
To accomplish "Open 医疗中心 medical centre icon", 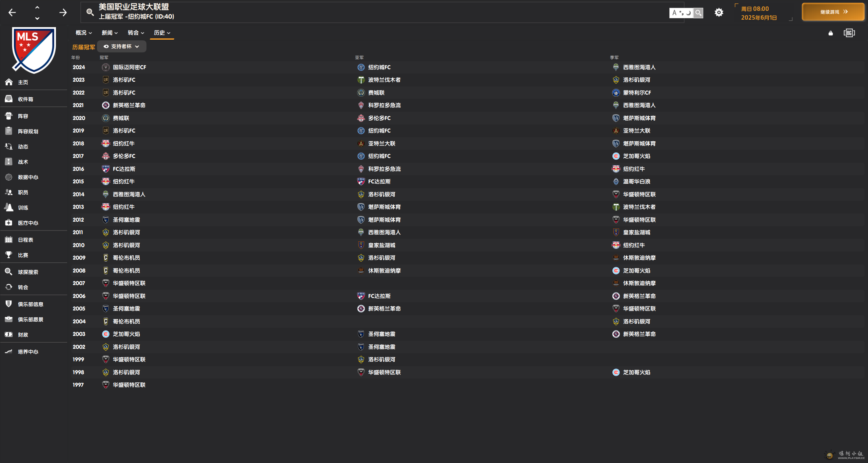I will [x=9, y=223].
